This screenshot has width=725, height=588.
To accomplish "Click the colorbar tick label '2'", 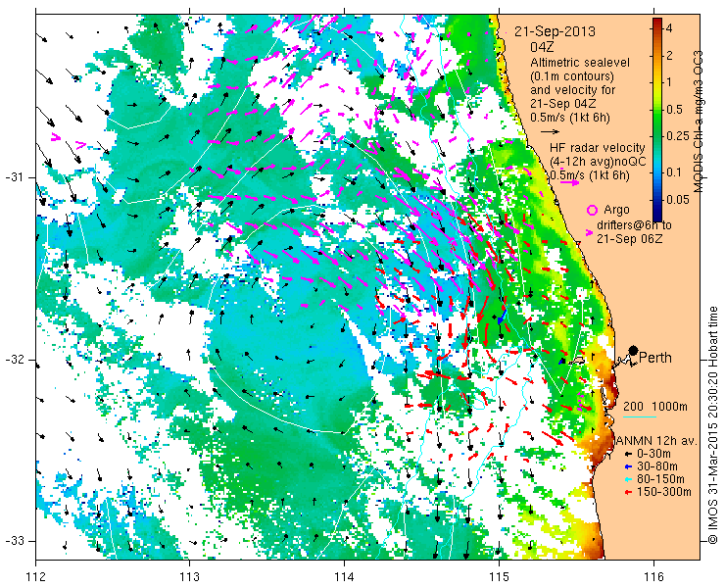I will [669, 56].
